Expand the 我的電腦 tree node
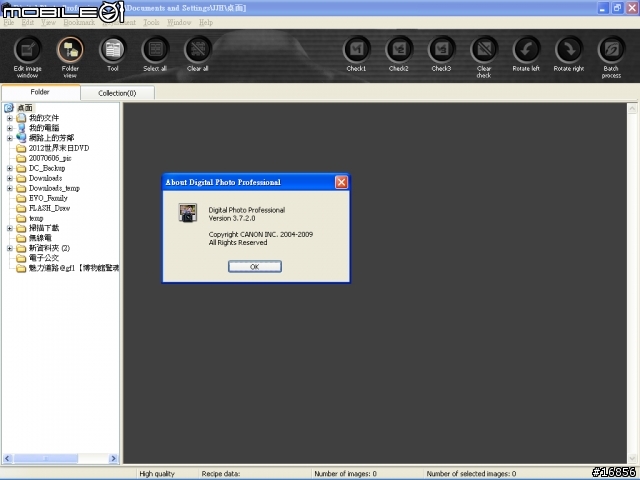This screenshot has width=640, height=480. tap(10, 128)
